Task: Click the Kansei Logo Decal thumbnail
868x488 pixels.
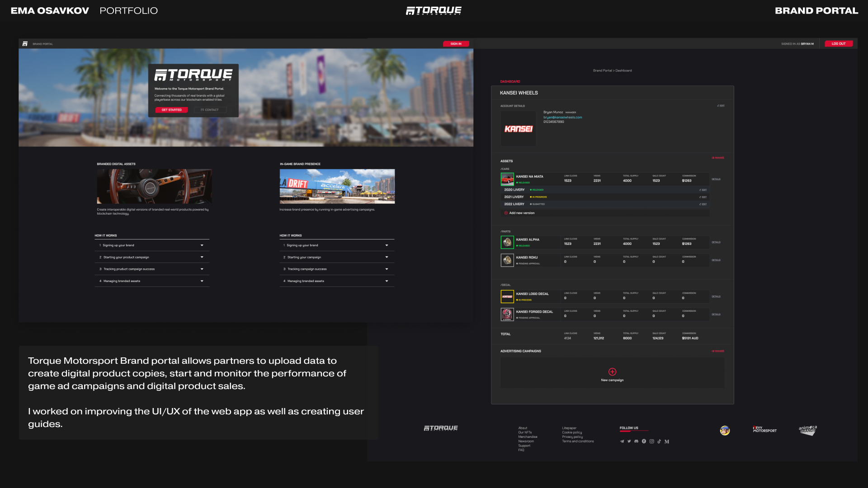Action: [x=507, y=296]
